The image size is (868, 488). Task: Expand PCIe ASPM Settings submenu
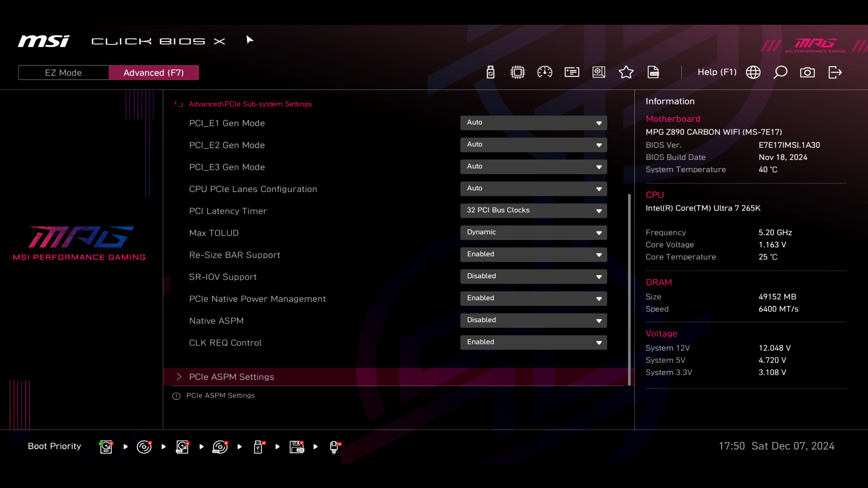click(231, 377)
